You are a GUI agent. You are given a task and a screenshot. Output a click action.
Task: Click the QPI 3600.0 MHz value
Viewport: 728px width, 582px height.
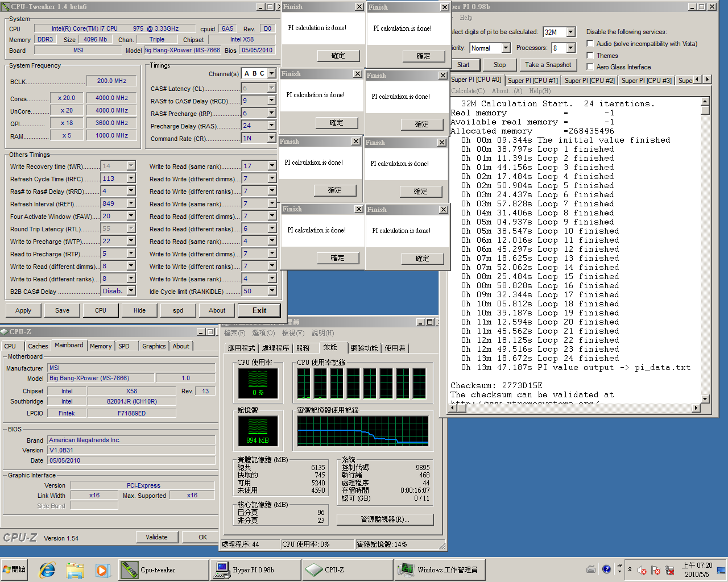tap(112, 123)
